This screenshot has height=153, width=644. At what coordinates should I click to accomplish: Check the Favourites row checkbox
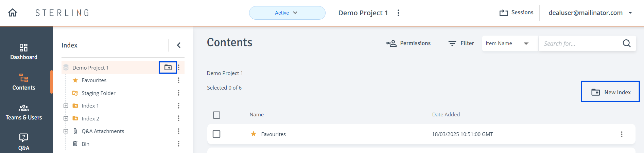(216, 134)
